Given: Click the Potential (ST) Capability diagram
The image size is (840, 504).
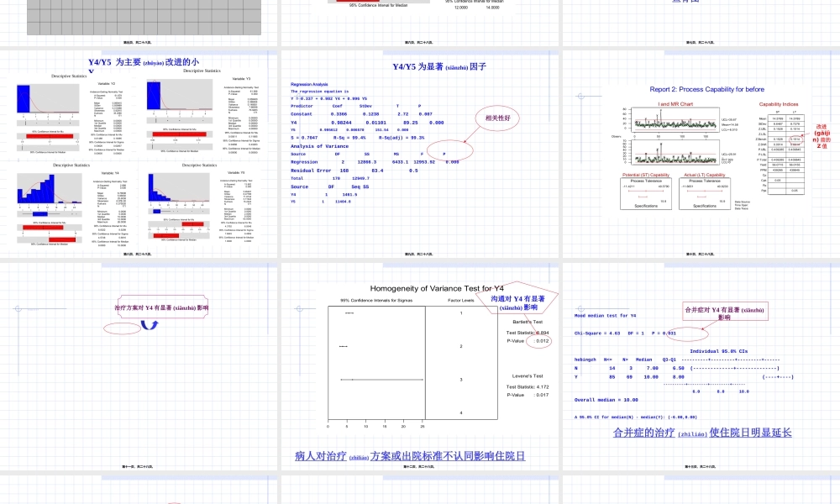Looking at the screenshot, I should [x=645, y=193].
